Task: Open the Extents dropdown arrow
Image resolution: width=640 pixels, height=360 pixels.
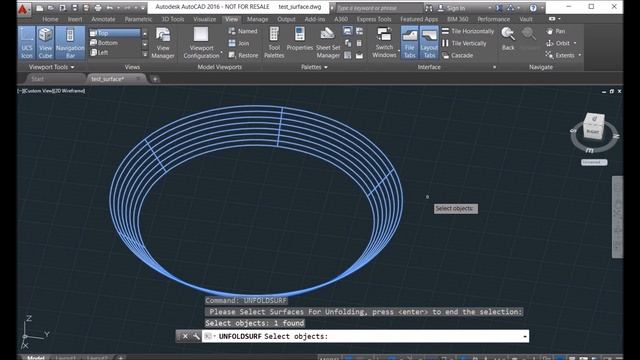Action: click(580, 55)
